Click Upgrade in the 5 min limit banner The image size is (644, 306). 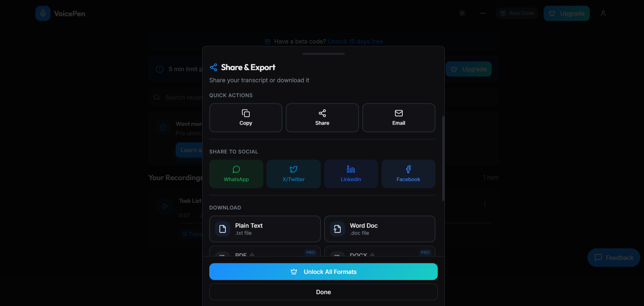(468, 69)
